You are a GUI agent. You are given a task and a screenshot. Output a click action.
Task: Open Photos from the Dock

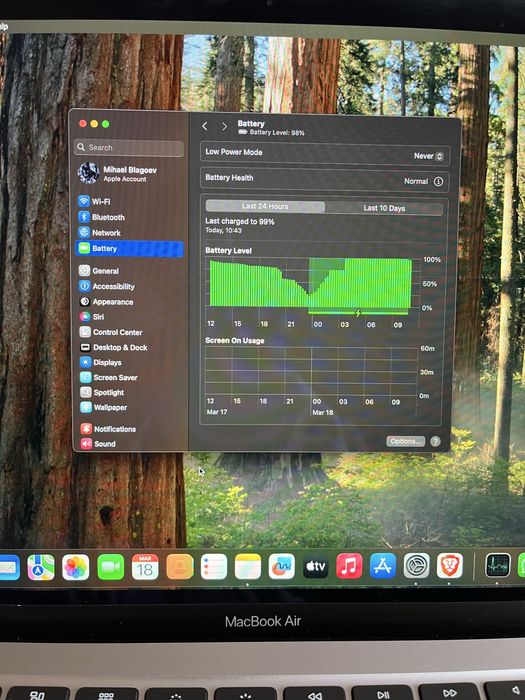[x=75, y=567]
